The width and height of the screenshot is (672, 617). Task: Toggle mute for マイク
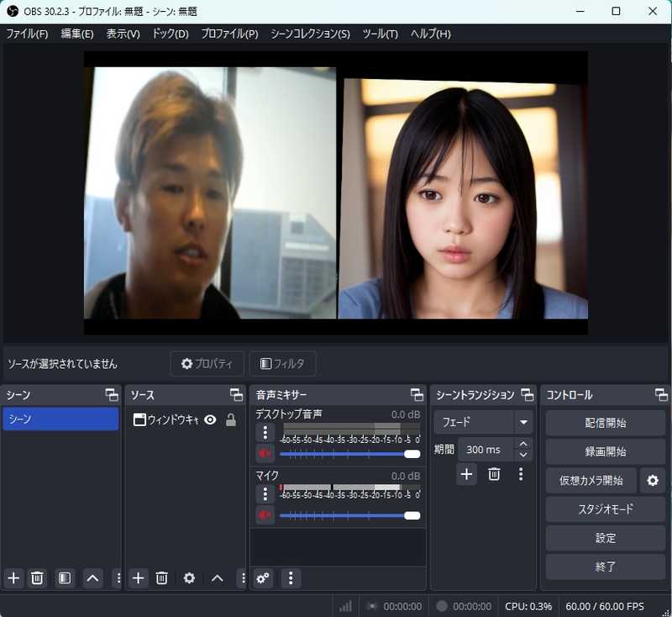coord(265,514)
